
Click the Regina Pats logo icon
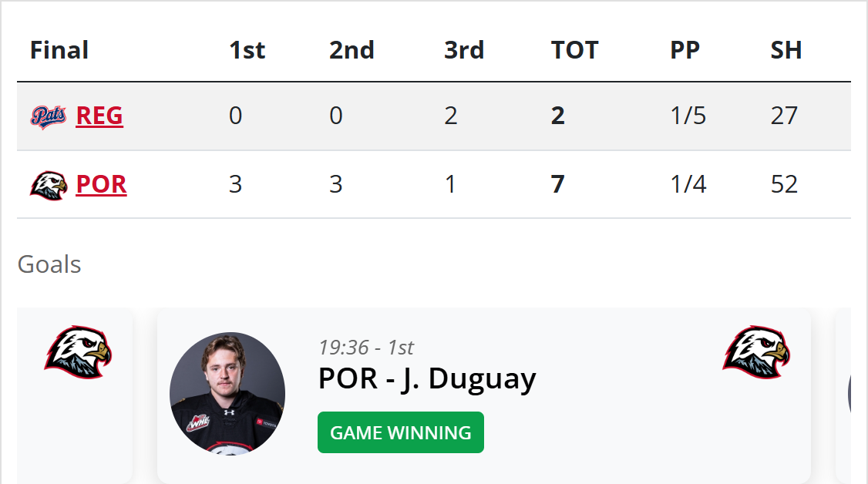49,116
